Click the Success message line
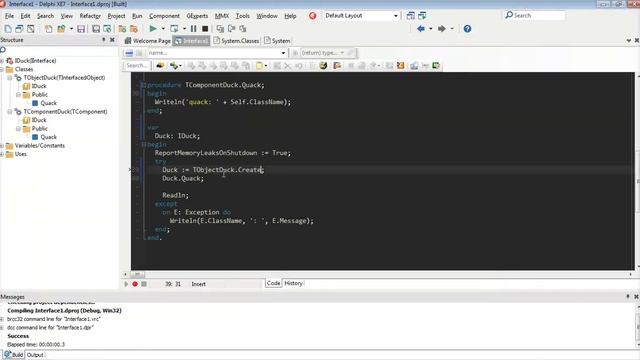This screenshot has height=360, width=640. 18,336
